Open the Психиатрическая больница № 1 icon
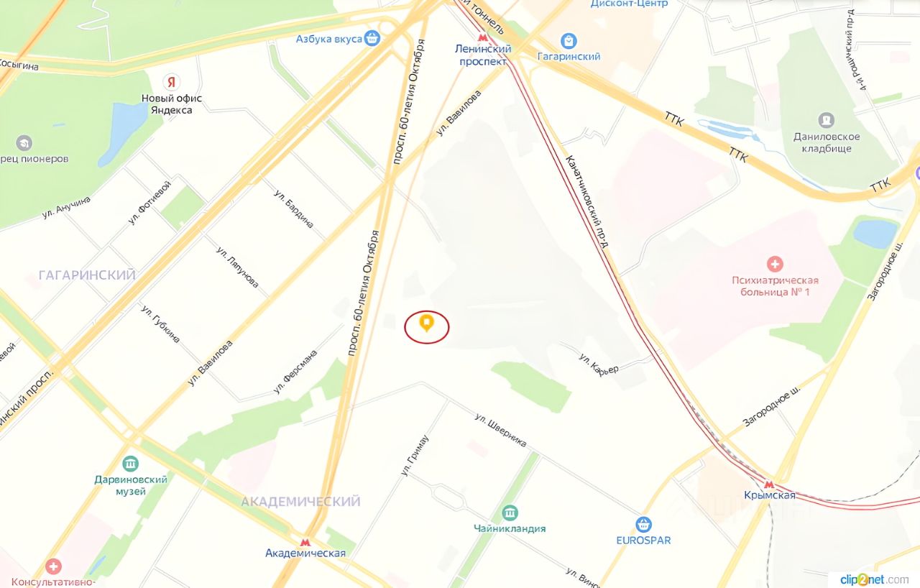920x588 pixels. click(x=775, y=264)
